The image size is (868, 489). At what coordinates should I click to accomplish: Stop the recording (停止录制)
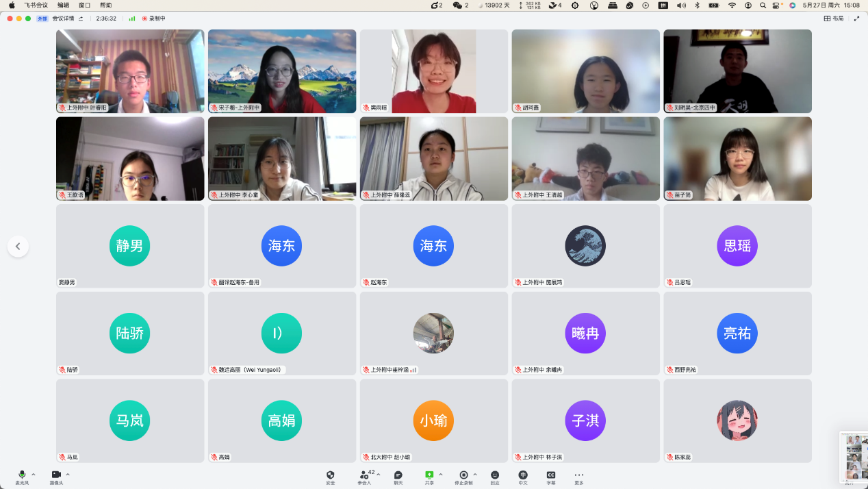[463, 477]
